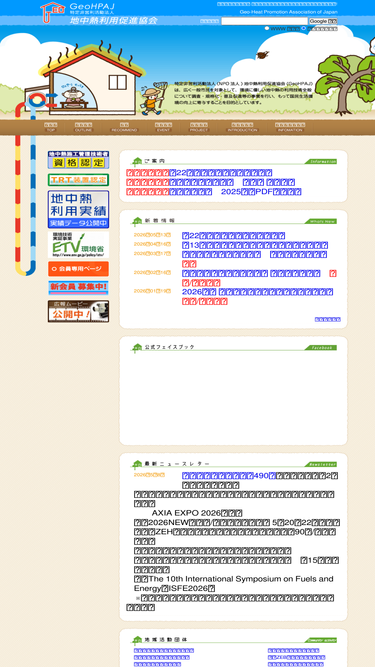Open the 広報ムービー 公開中 movie banner

78,311
